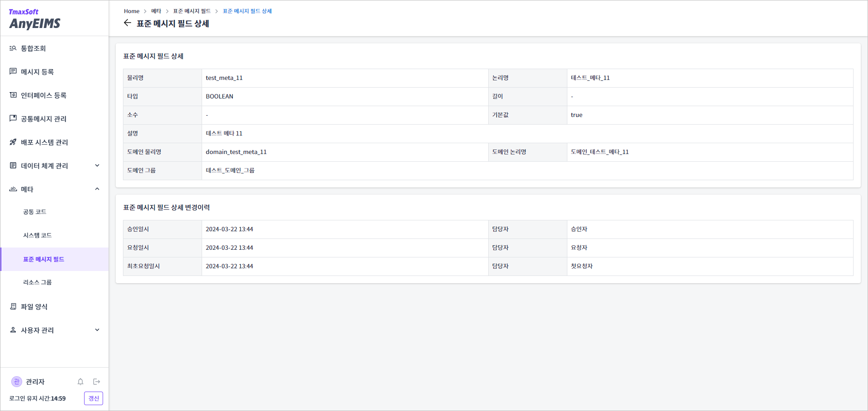
Task: Click the 배포 시스템 관리 rocket icon
Action: pyautogui.click(x=13, y=142)
